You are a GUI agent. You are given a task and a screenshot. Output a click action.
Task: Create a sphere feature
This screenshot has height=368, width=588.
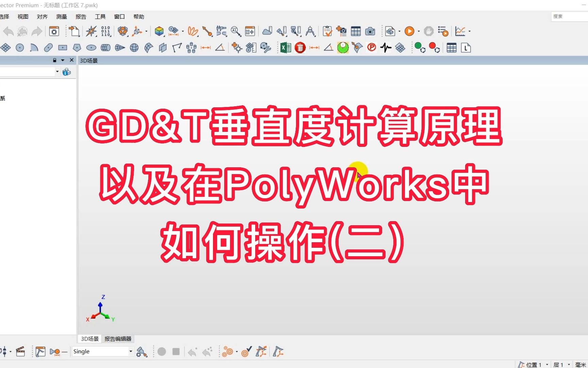pos(134,48)
